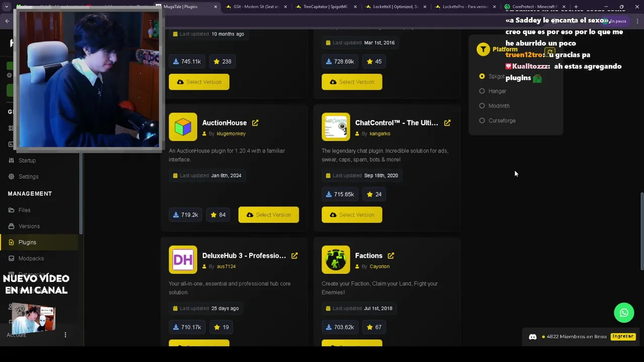The width and height of the screenshot is (644, 362).
Task: Switch to the GSit Modern Sit browser tab
Action: pos(256,7)
